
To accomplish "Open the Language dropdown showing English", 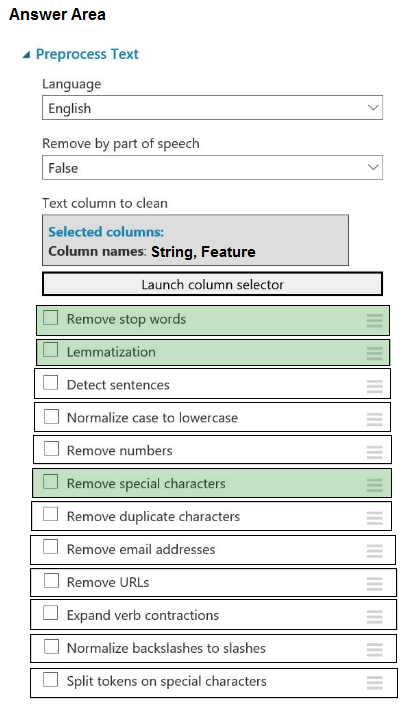I will (212, 108).
